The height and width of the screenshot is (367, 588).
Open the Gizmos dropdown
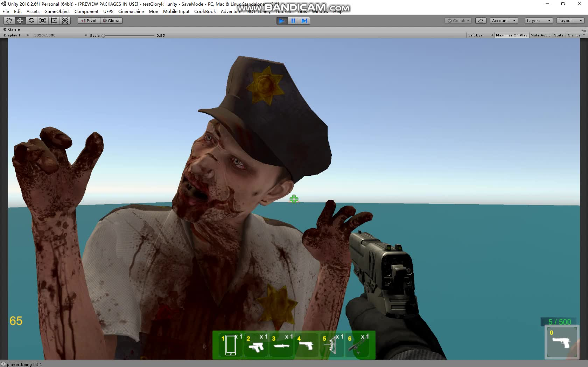576,35
